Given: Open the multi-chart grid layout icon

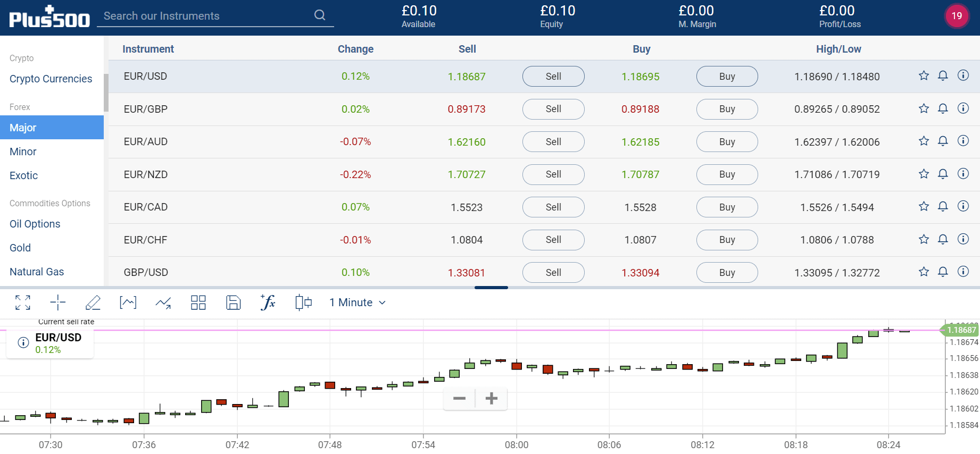Looking at the screenshot, I should 198,302.
